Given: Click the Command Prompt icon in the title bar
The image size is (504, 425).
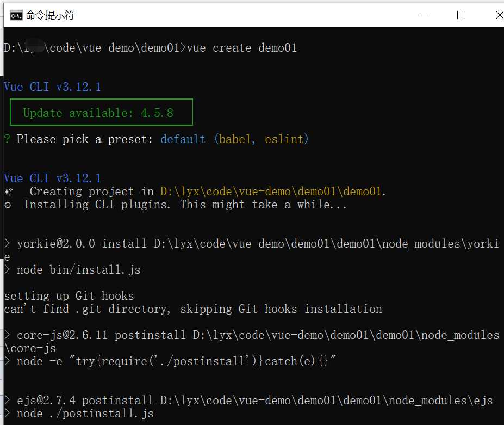Looking at the screenshot, I should tap(16, 15).
